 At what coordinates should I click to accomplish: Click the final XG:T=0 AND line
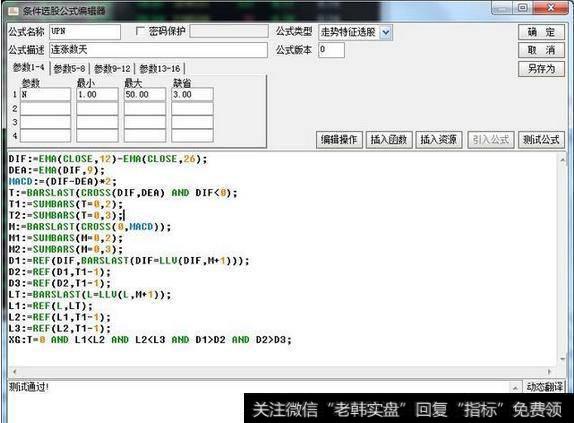[150, 340]
